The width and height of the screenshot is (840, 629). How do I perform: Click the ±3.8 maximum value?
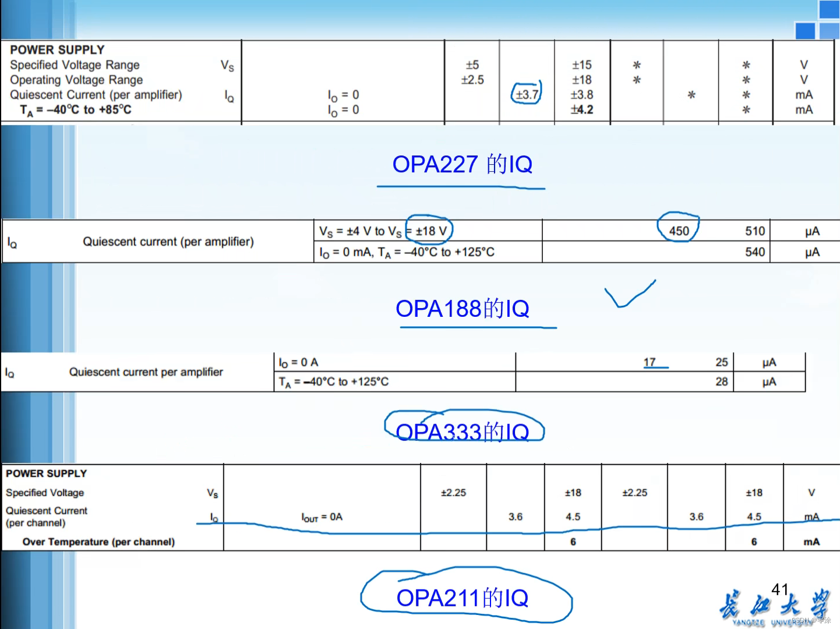point(581,94)
